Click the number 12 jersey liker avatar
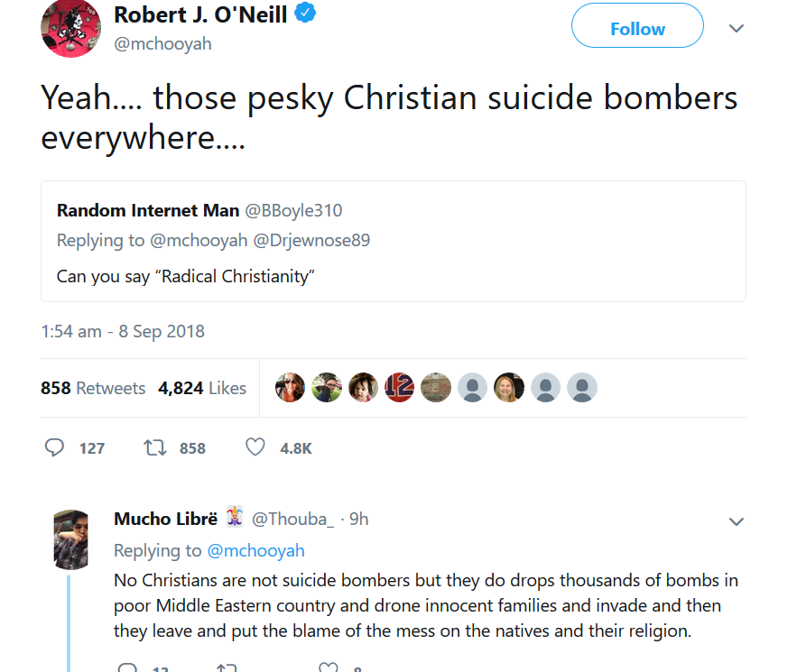788x672 pixels. [400, 387]
